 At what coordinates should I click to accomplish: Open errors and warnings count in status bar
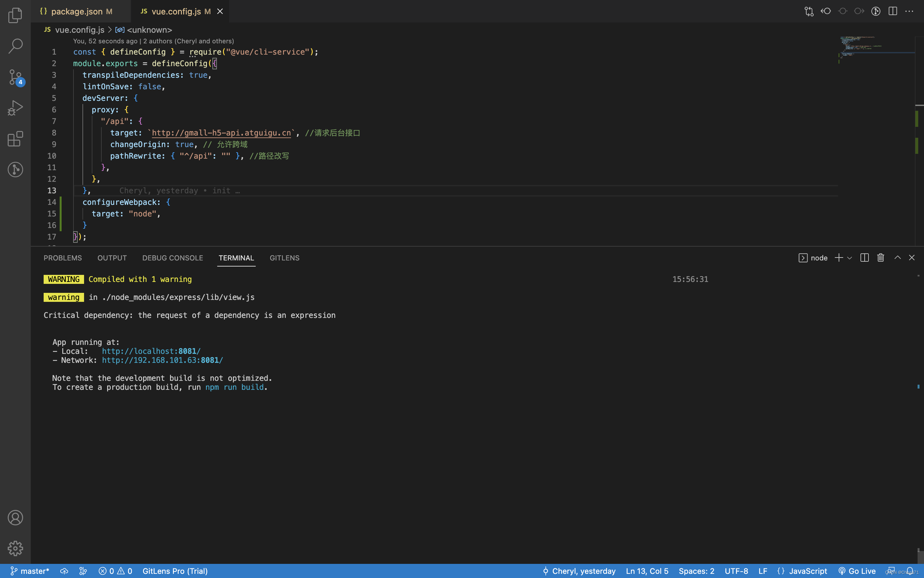click(115, 571)
